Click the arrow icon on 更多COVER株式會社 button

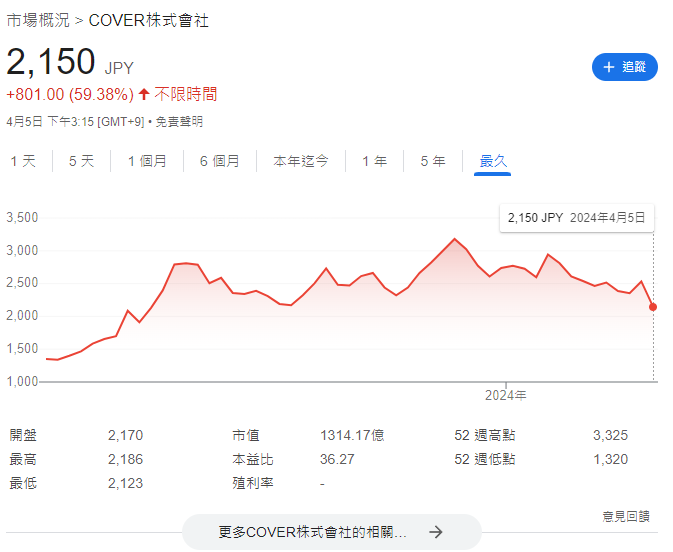click(x=435, y=532)
